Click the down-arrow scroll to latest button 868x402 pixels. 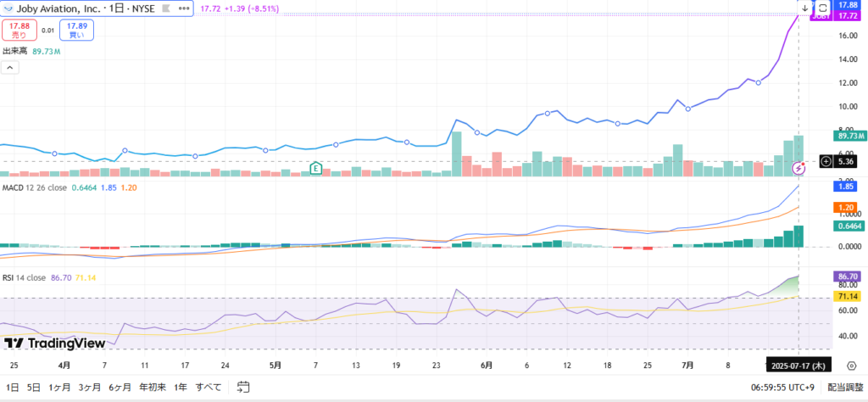(805, 8)
